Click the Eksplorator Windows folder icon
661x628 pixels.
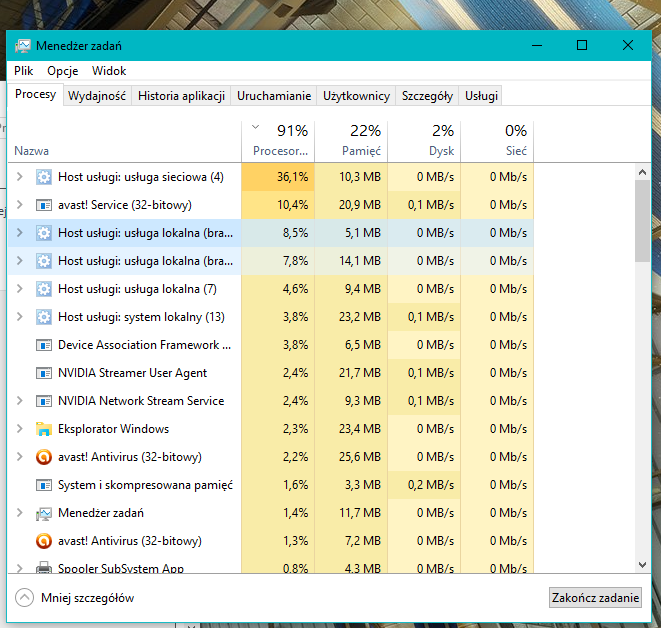tap(44, 429)
